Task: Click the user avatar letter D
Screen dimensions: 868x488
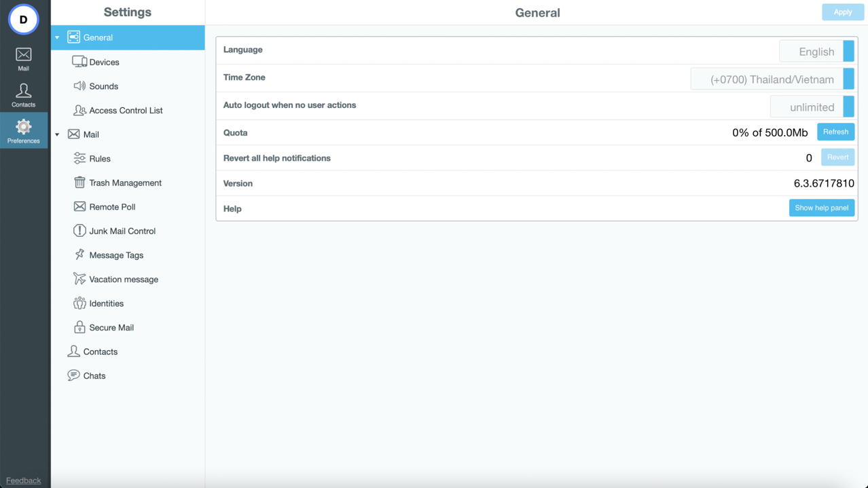Action: click(x=23, y=20)
